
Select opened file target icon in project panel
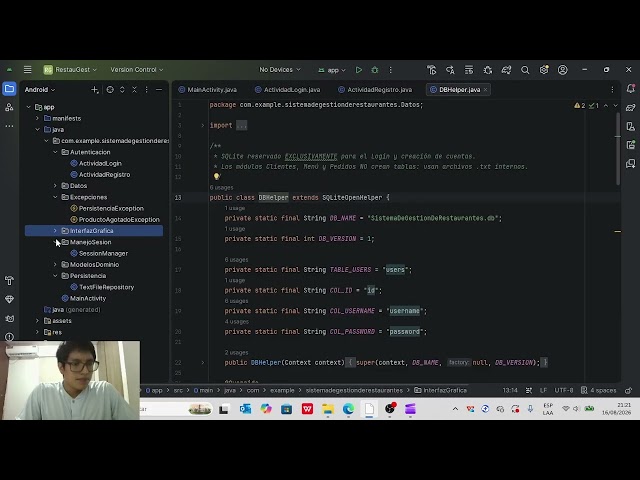[x=110, y=89]
